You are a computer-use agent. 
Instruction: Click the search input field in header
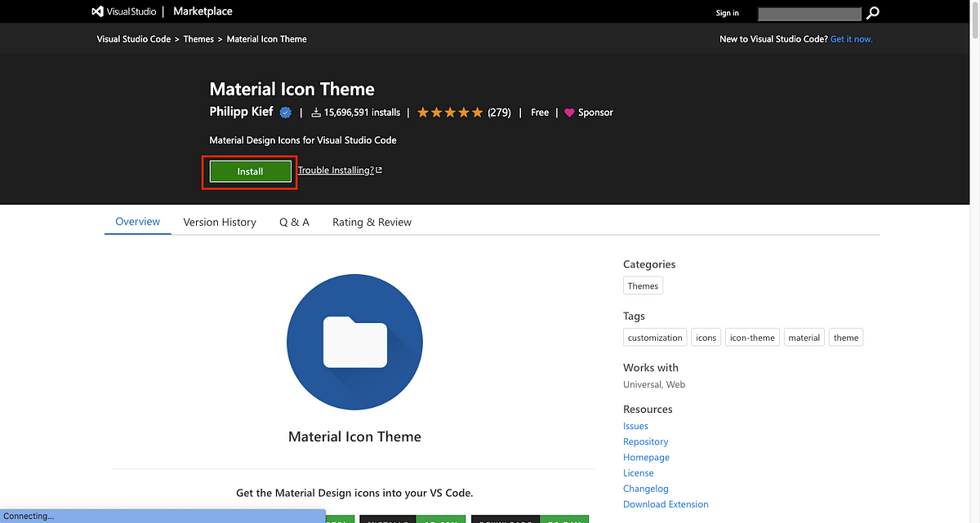[x=810, y=13]
